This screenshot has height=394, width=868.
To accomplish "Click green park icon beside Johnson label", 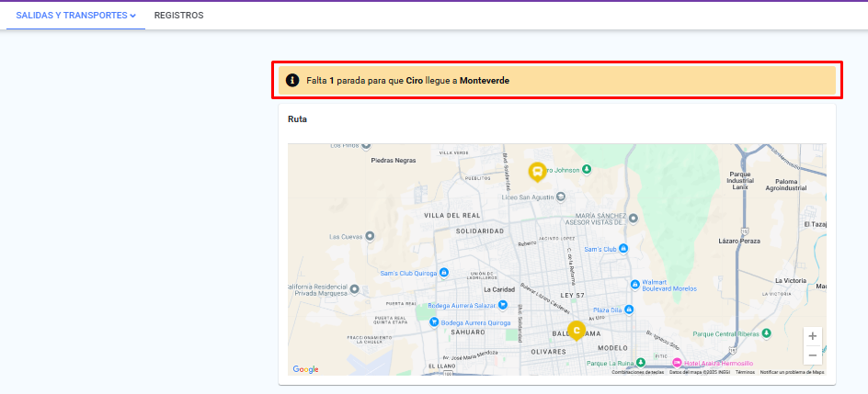I will [x=588, y=169].
